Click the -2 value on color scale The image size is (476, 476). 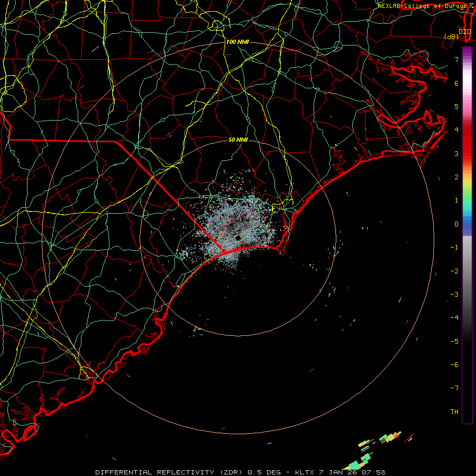click(454, 271)
